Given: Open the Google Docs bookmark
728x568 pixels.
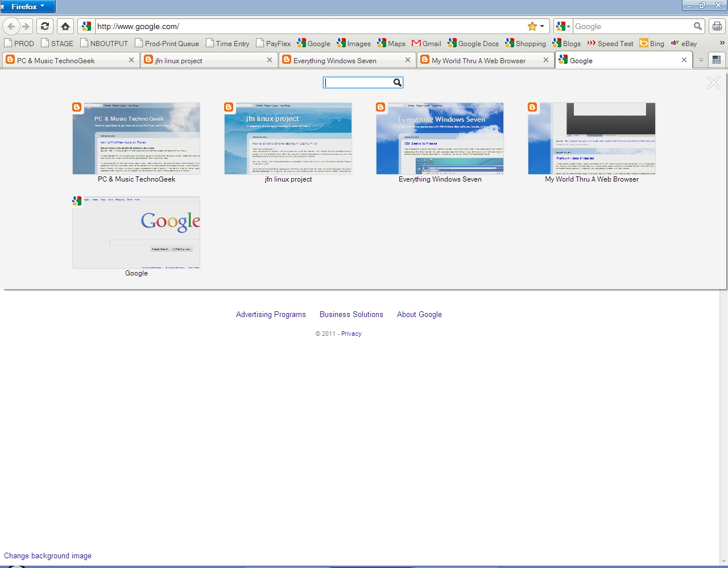Looking at the screenshot, I should [473, 43].
